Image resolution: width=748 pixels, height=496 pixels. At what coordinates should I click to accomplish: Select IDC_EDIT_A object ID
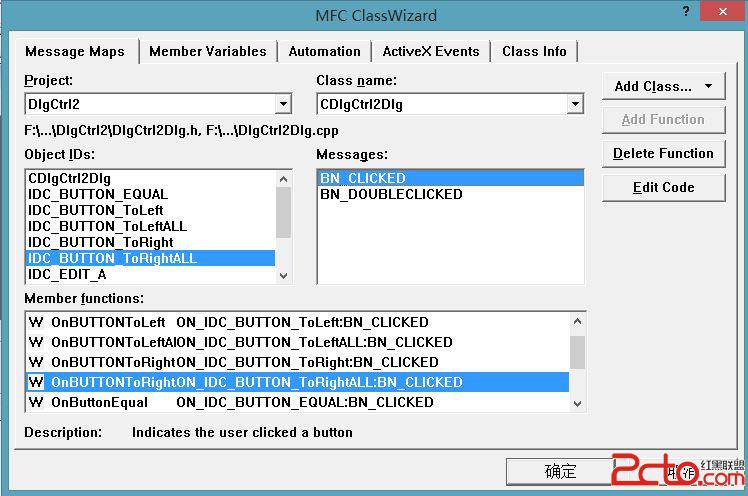point(150,274)
